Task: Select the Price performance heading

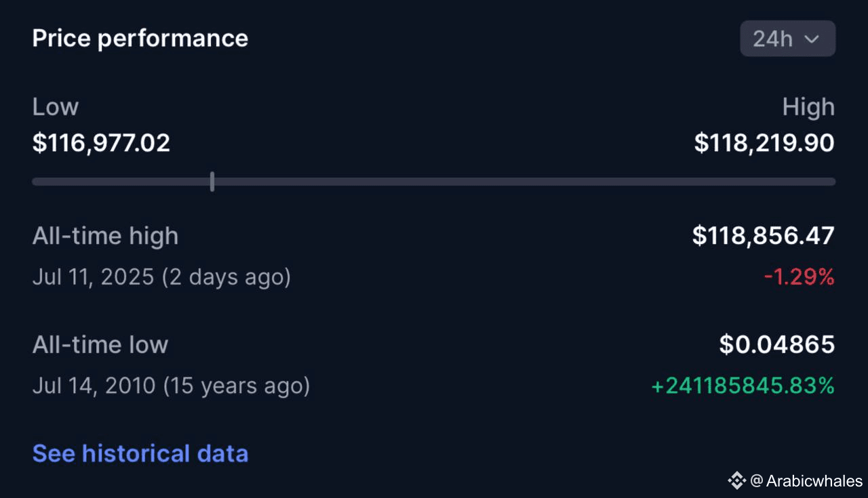Action: (x=140, y=39)
